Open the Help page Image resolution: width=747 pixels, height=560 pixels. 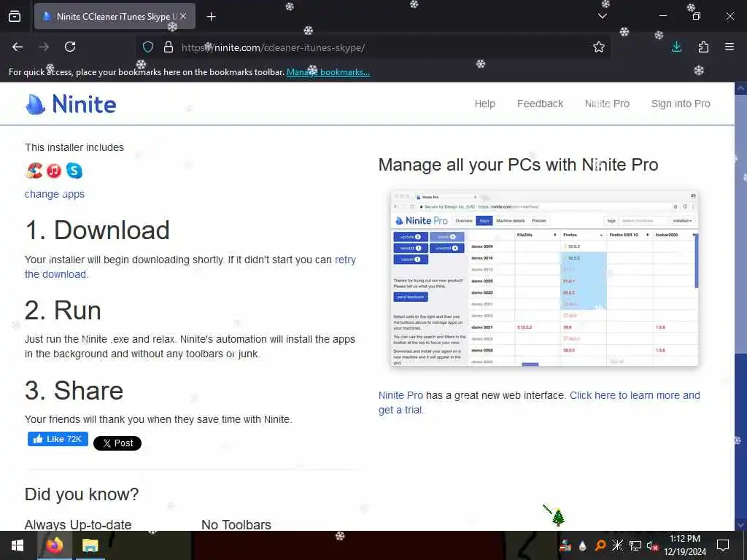[485, 104]
